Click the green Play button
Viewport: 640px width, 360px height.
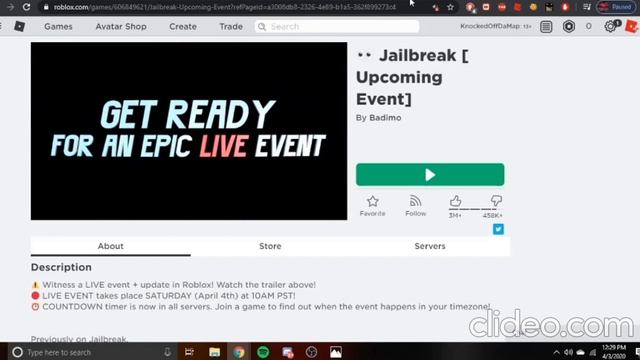430,175
